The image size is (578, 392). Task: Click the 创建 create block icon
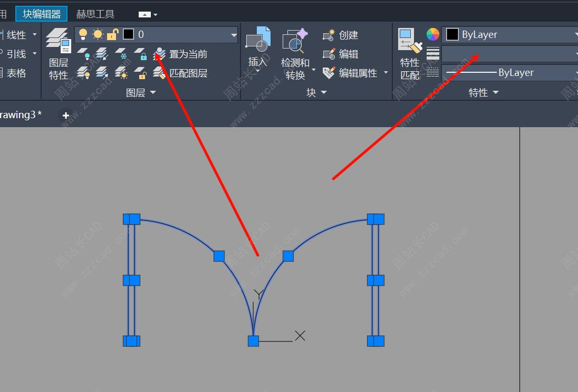coord(330,35)
